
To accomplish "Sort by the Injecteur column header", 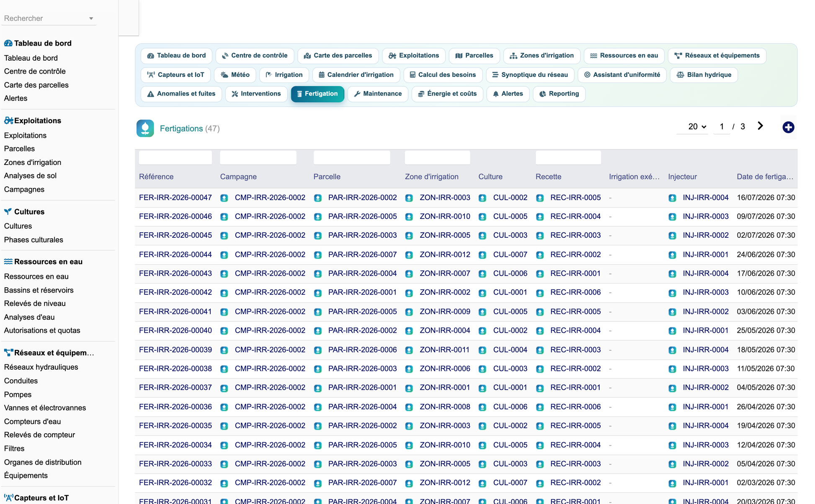I will (x=682, y=177).
